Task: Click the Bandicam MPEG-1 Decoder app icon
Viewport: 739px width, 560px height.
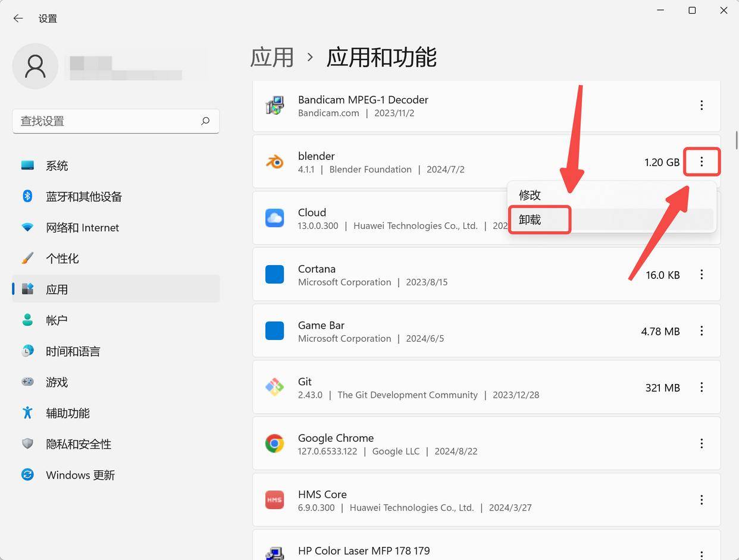Action: 274,105
